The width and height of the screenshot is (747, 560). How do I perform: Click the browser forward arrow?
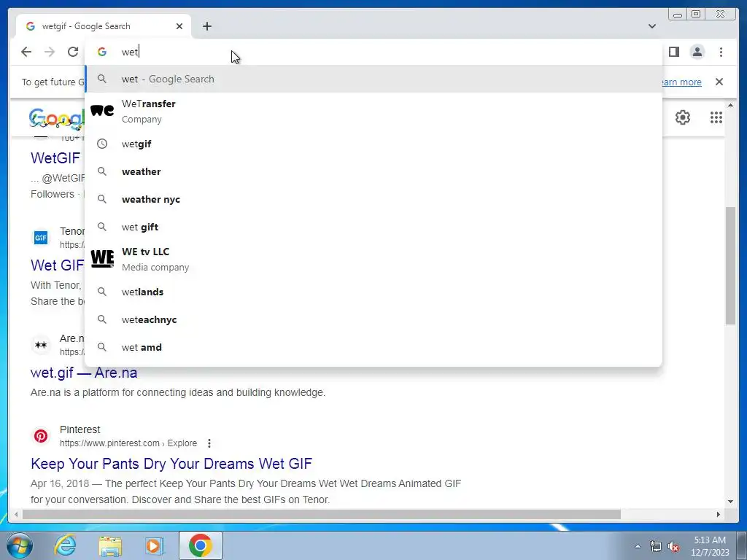tap(50, 52)
